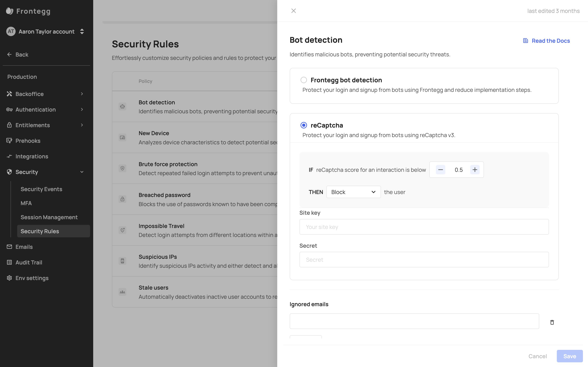
Task: Open the Block action dropdown
Action: pyautogui.click(x=353, y=192)
